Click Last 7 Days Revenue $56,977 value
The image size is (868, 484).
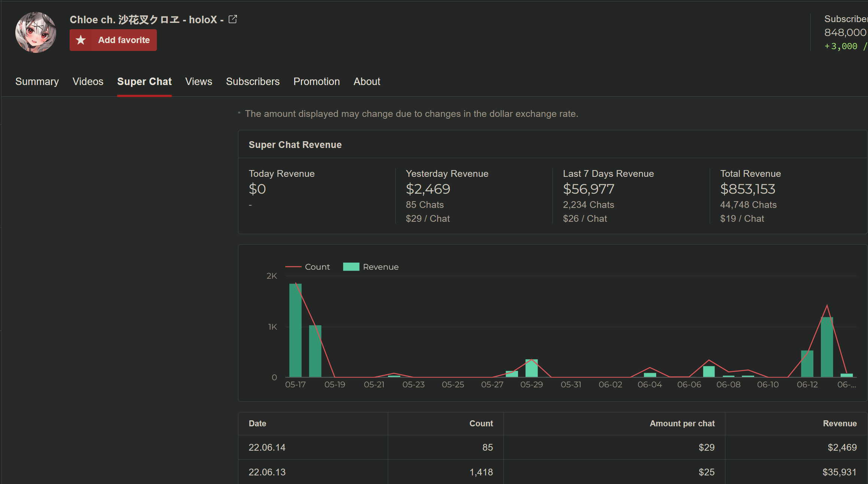pos(589,189)
